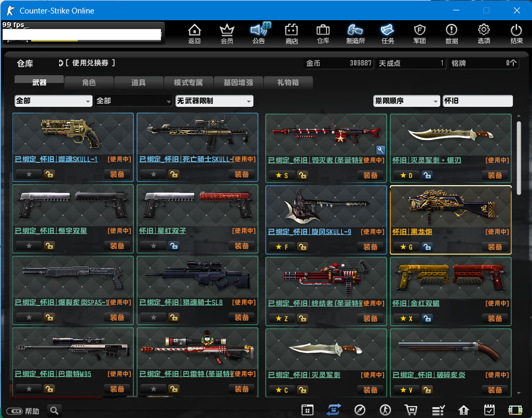
Task: Click the checklist icon in bottom bar
Action: point(438,410)
